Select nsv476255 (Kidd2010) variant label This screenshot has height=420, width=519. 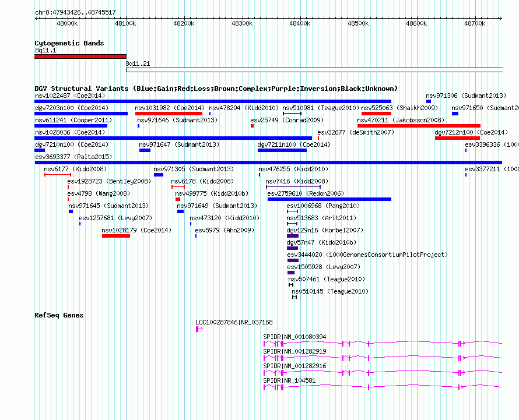293,169
